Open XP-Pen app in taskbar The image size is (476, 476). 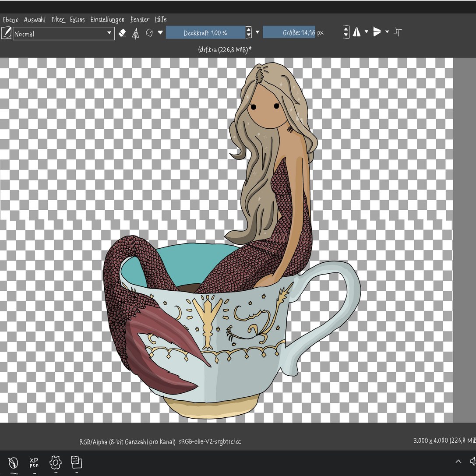click(34, 462)
